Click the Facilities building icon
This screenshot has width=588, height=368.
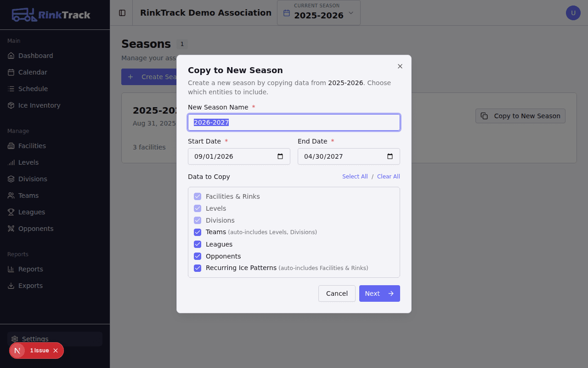tap(11, 146)
